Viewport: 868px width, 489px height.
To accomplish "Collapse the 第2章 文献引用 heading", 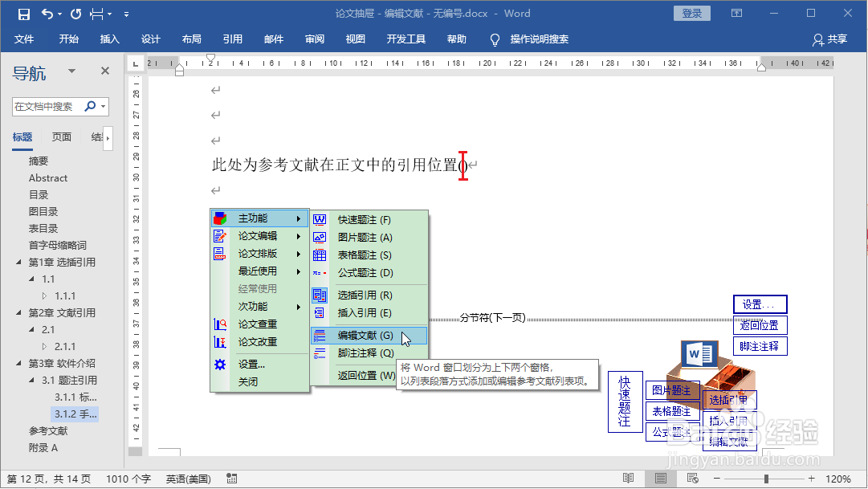I will pos(18,312).
